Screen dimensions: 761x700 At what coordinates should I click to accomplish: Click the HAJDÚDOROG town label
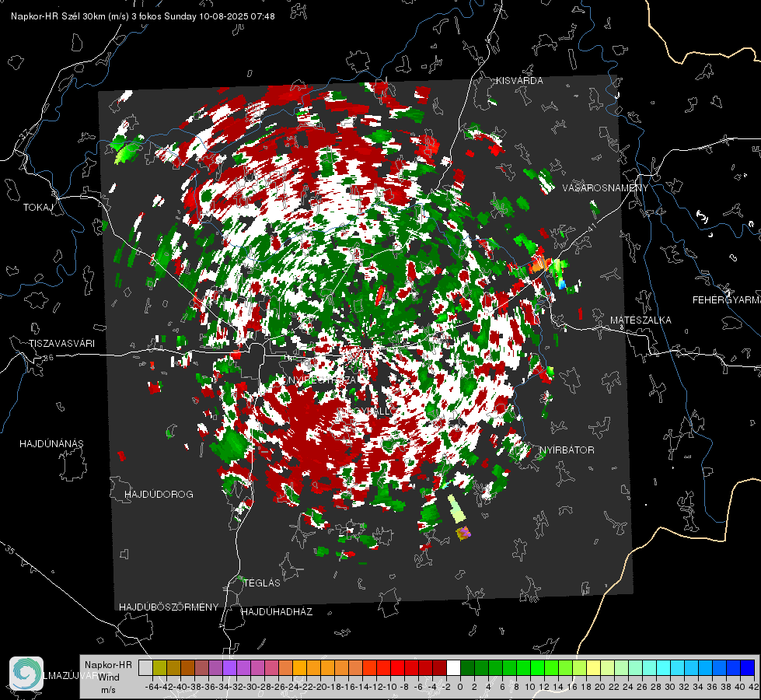point(159,495)
